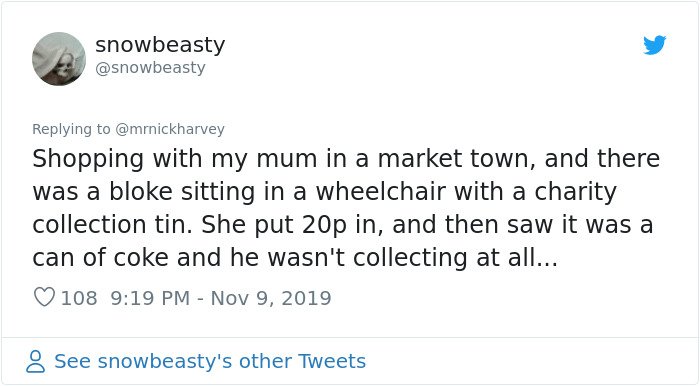This screenshot has width=700, height=386.
Task: Open the snowbeasty display name
Action: [x=160, y=45]
